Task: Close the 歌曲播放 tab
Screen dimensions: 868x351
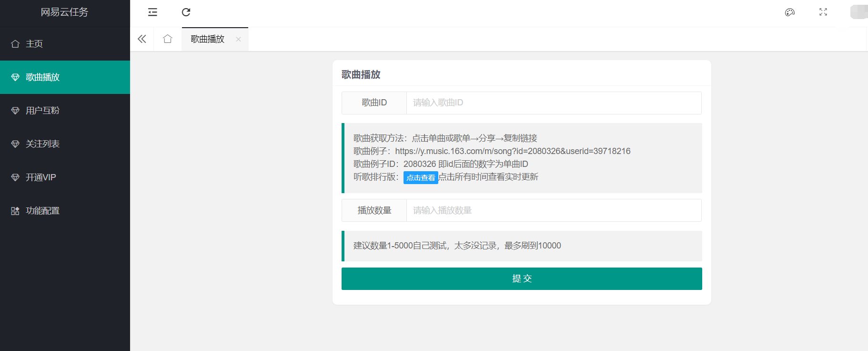Action: [x=238, y=39]
